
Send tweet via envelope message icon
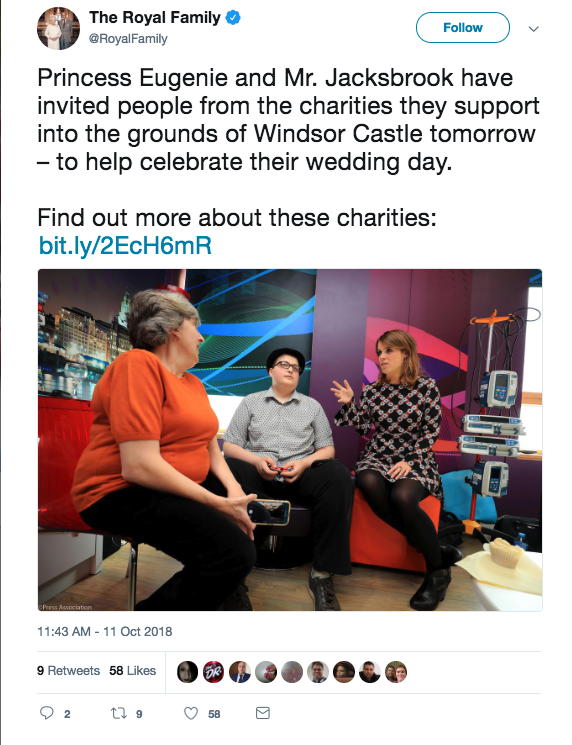[263, 713]
